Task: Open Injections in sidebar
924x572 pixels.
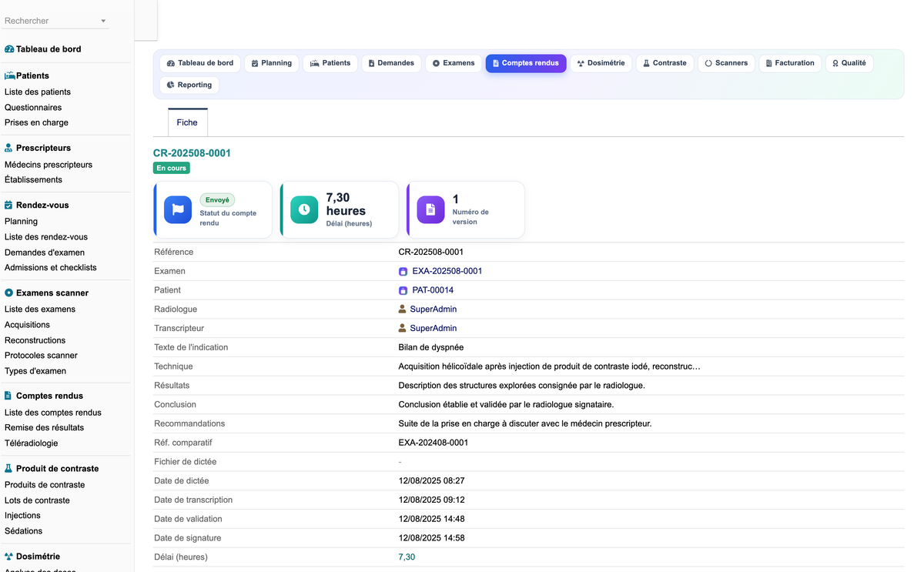Action: pos(22,515)
